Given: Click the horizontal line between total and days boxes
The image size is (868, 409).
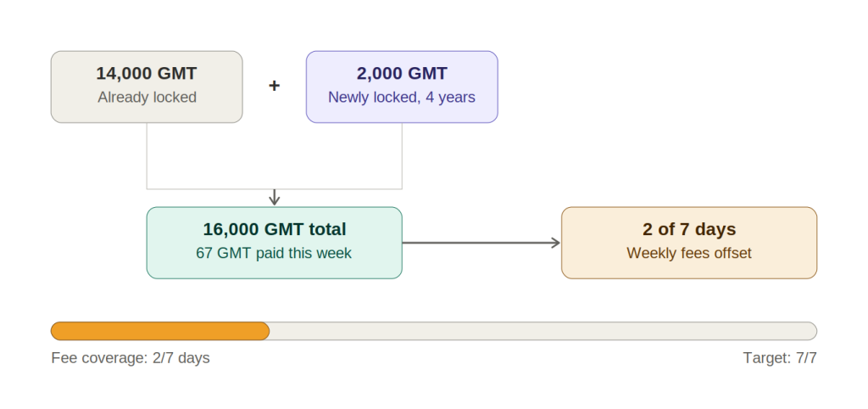Looking at the screenshot, I should tap(481, 243).
